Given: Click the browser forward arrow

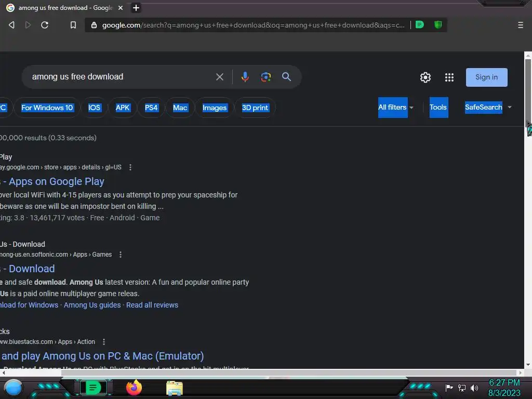Looking at the screenshot, I should [28, 25].
